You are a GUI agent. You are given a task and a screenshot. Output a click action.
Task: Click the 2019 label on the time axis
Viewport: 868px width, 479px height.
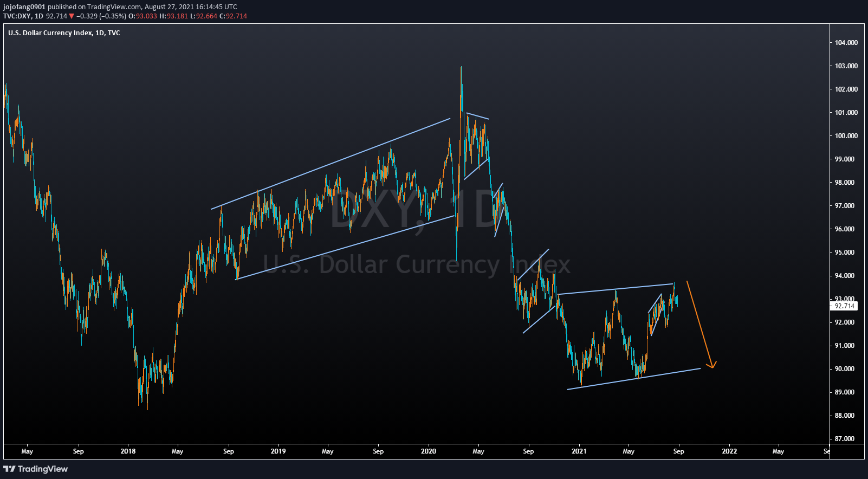tap(278, 451)
